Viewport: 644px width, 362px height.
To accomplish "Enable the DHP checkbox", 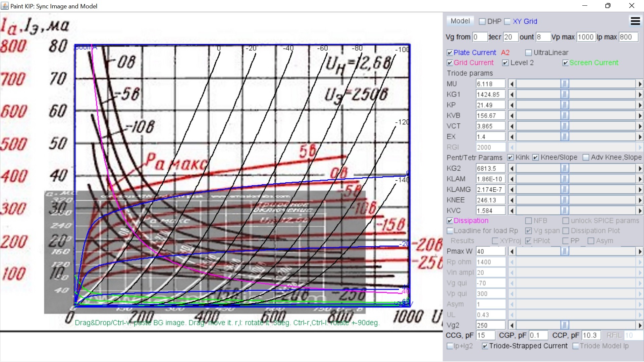I will [x=482, y=21].
